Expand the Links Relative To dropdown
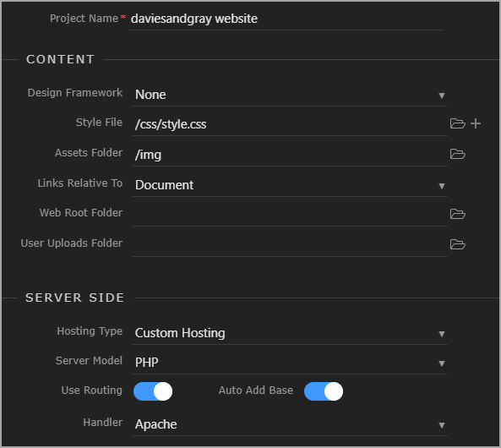Screen dimensions: 501x448 coord(290,185)
